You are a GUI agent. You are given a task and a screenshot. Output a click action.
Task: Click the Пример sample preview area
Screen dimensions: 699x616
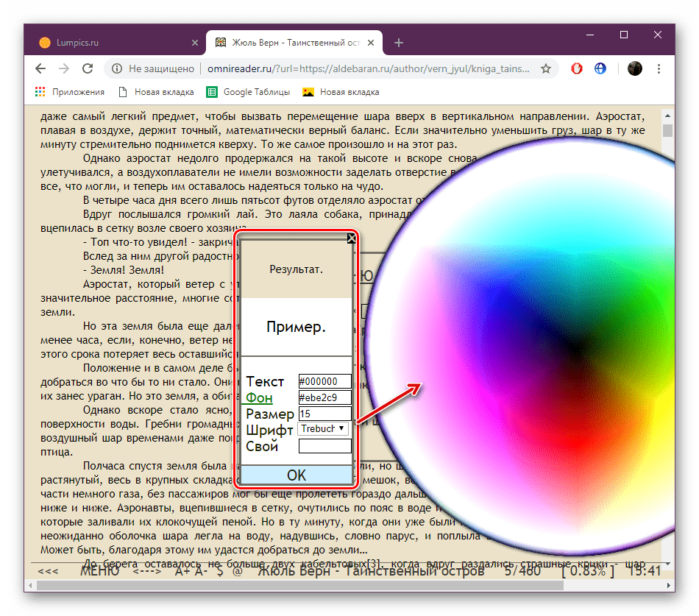tap(297, 327)
